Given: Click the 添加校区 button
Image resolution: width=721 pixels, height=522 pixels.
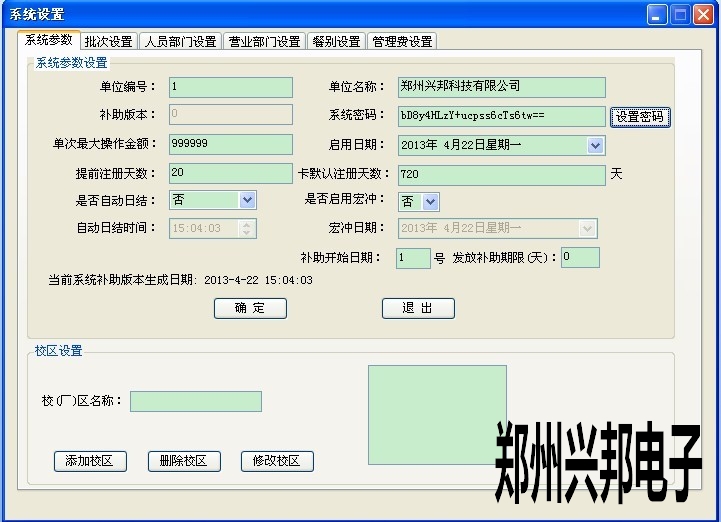Looking at the screenshot, I should (90, 461).
